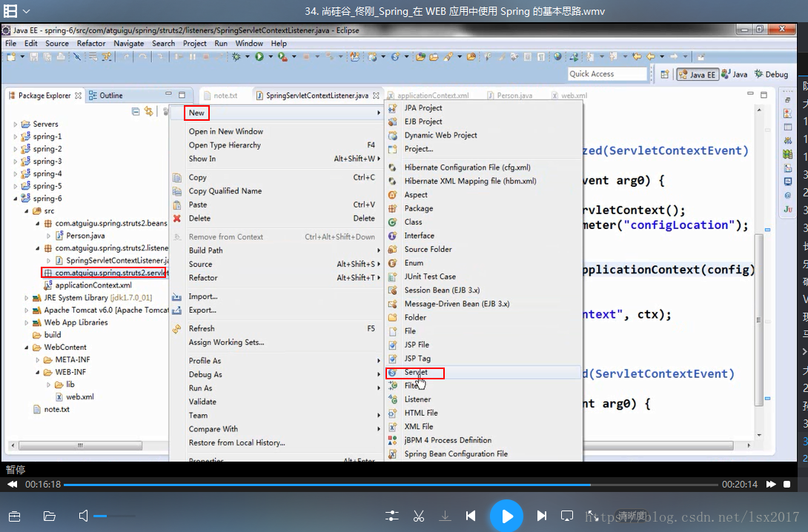Expand the Servers project node
The width and height of the screenshot is (808, 532).
pyautogui.click(x=15, y=124)
